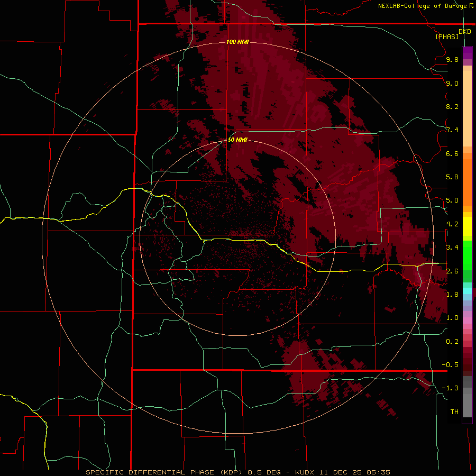
Task: Click the 8.2 value on the color scale
Action: click(452, 106)
